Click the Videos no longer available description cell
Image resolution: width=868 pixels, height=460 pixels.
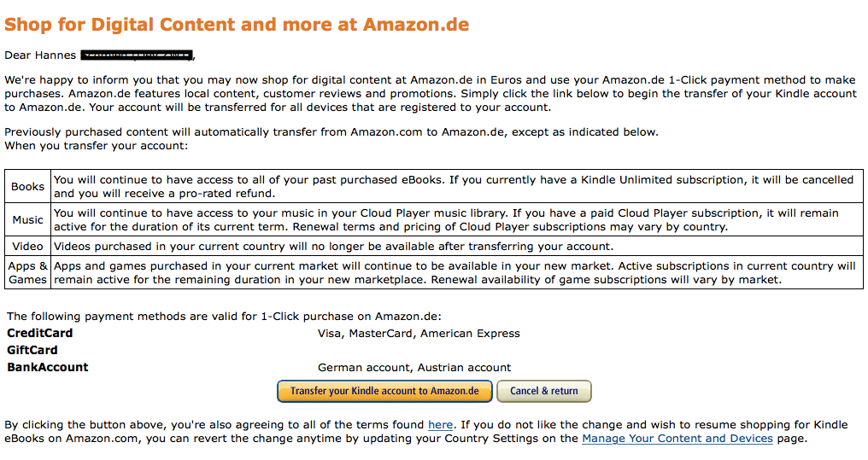(x=333, y=247)
